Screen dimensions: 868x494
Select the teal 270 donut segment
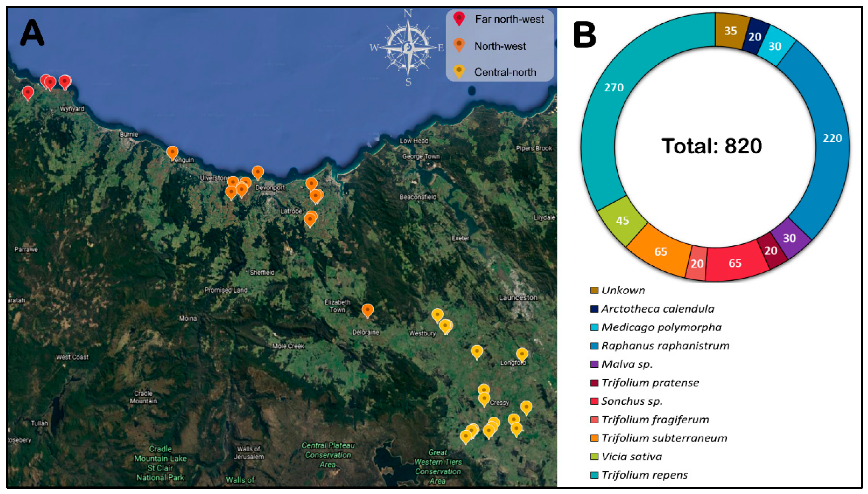click(614, 87)
